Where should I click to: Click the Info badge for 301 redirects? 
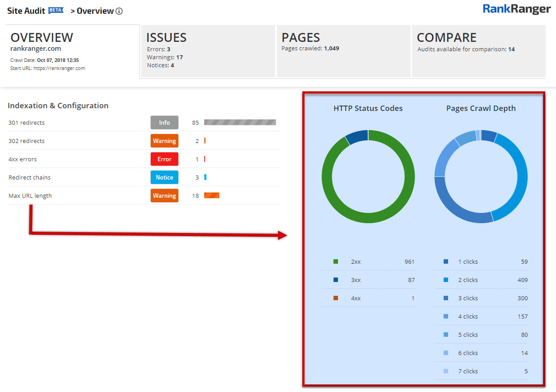[x=164, y=122]
